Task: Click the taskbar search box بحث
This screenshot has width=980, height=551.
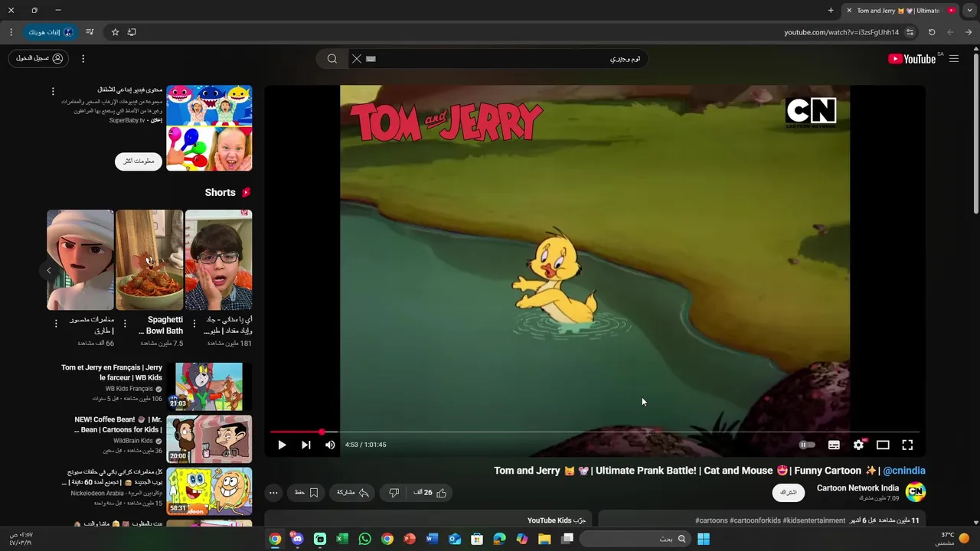Action: (x=635, y=539)
